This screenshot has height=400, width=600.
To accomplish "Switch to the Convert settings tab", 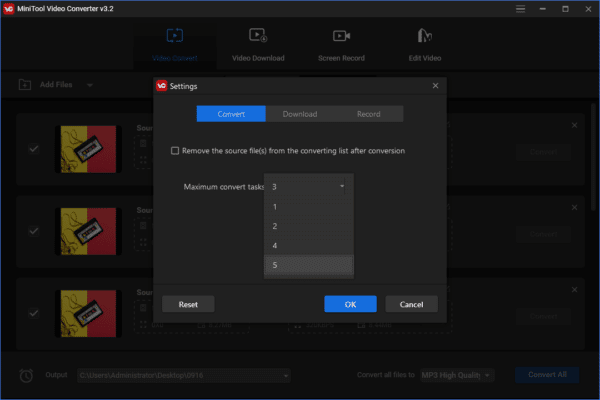I will 231,114.
